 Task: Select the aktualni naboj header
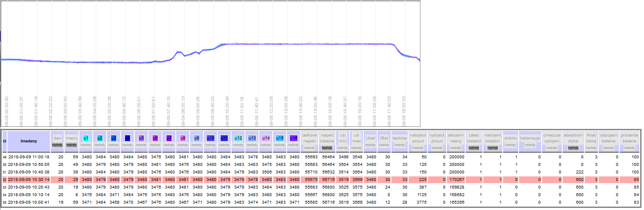(x=456, y=137)
